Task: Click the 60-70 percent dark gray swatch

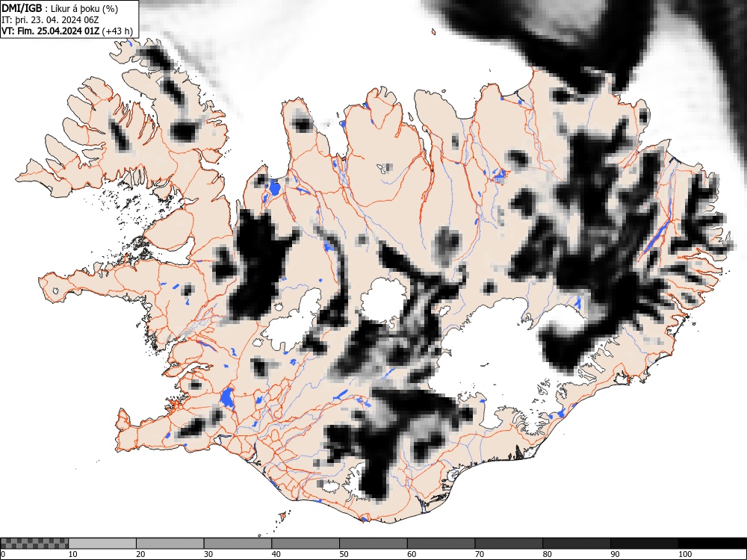Action: pyautogui.click(x=441, y=544)
